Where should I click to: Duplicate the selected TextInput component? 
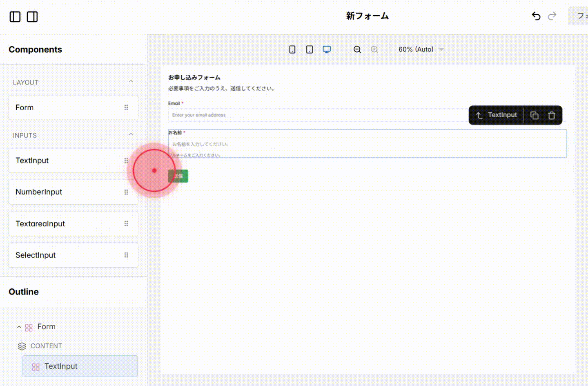pos(534,115)
